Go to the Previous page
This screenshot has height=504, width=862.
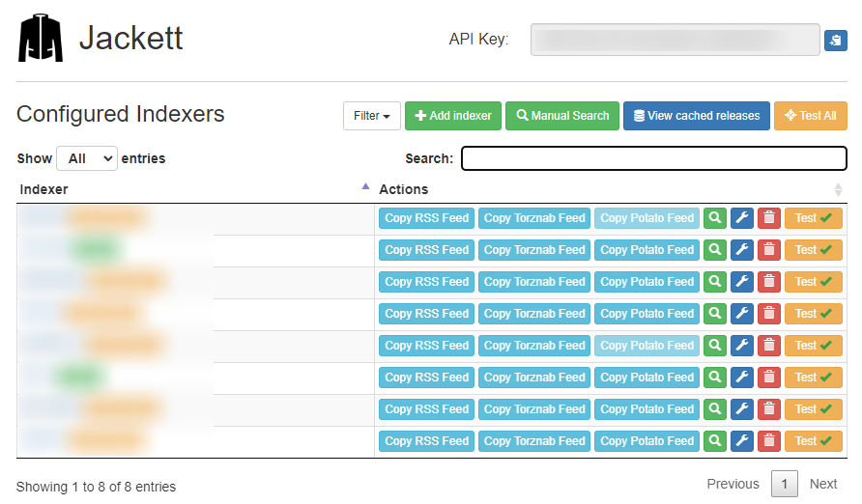[733, 484]
